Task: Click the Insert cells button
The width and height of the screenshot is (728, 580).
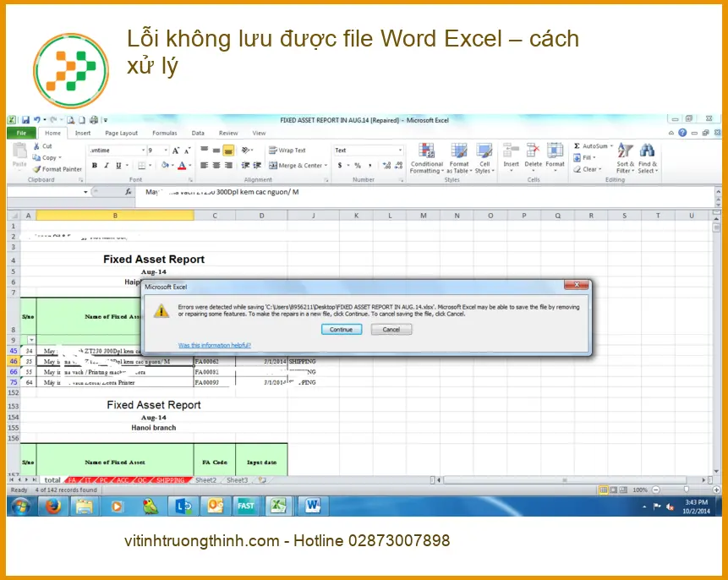Action: [512, 157]
